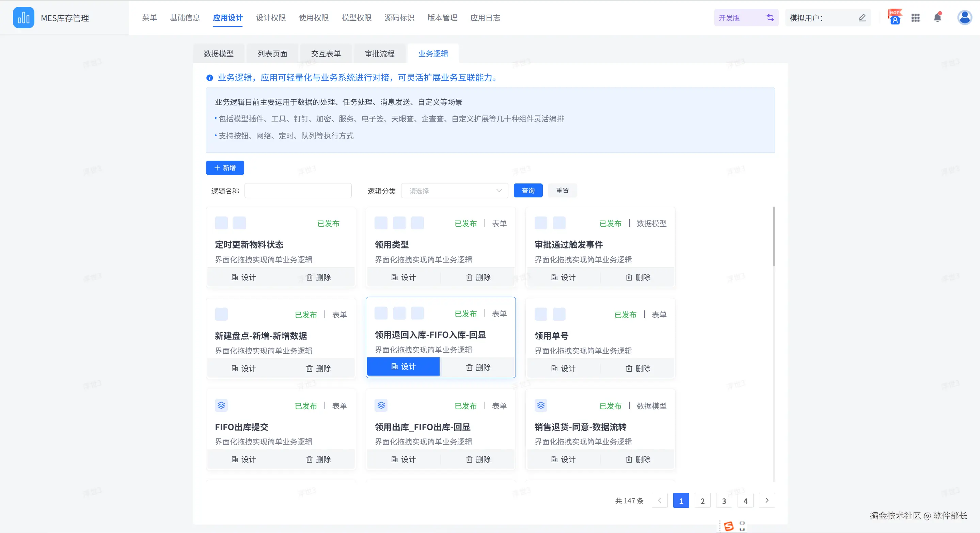Click the info icon beside 业务逻辑 description
980x533 pixels.
coord(210,78)
